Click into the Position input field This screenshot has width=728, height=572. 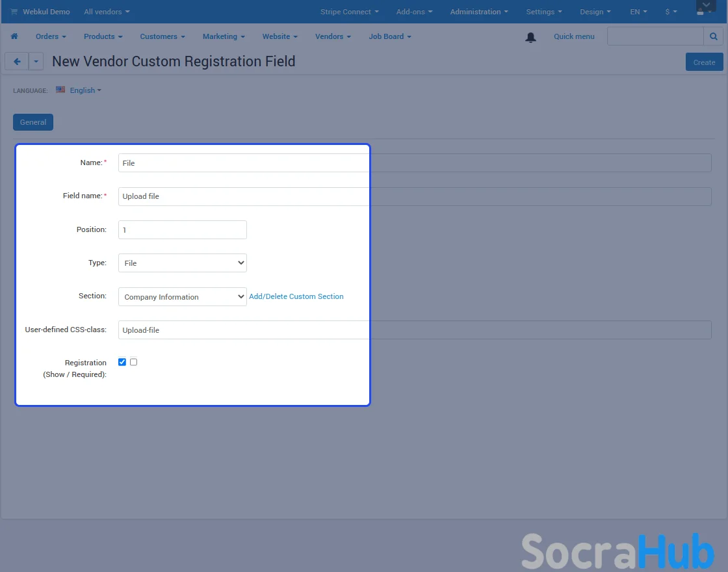pos(182,229)
